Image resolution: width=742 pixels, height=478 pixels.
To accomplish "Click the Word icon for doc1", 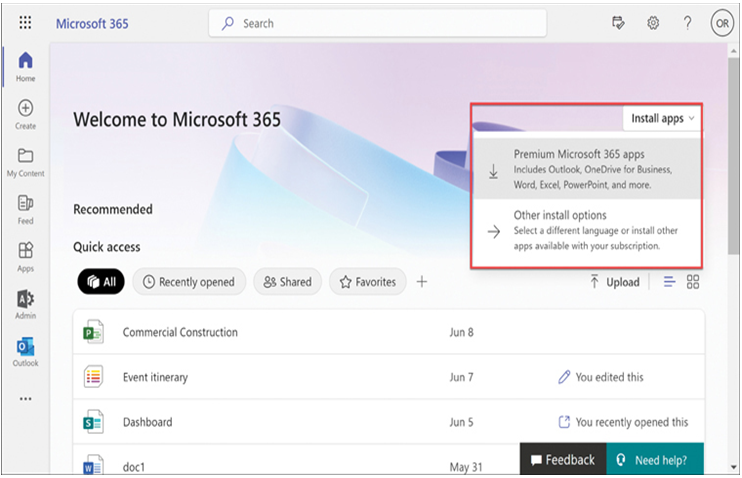I will pos(93,465).
